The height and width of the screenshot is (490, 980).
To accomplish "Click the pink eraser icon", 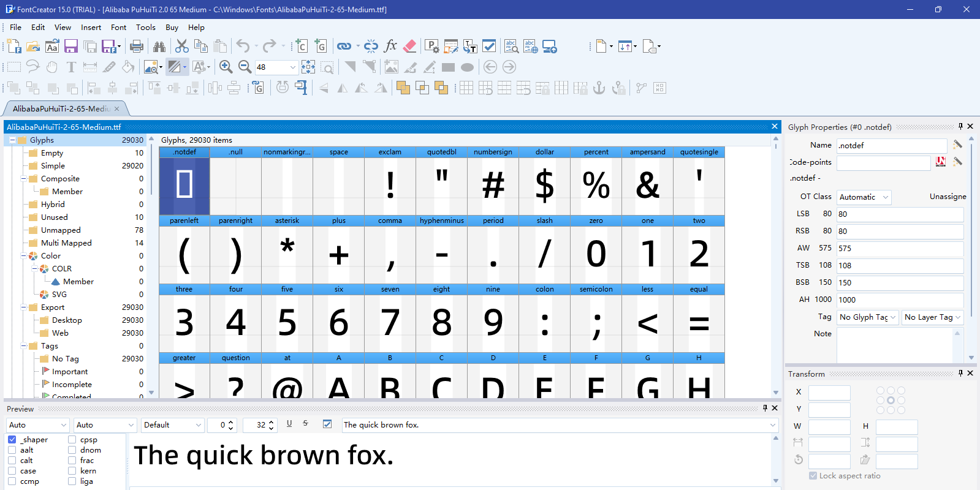I will [x=410, y=47].
